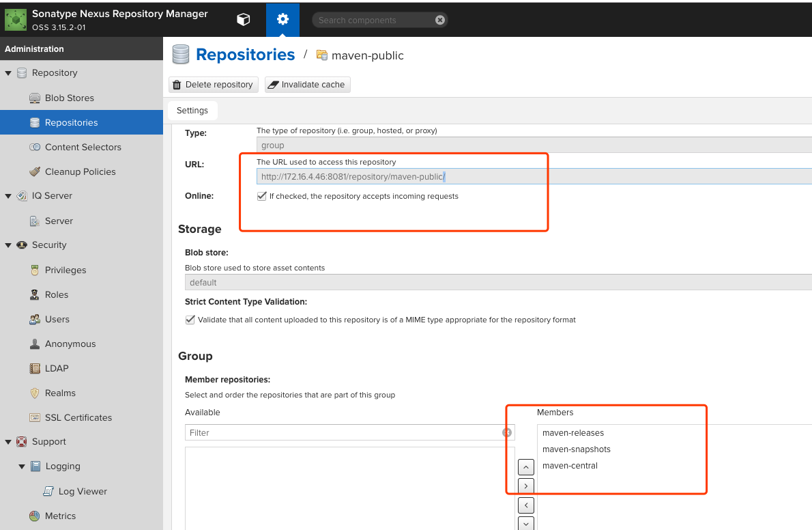Collapse the IQ Server tree section
The image size is (812, 530).
tap(8, 196)
